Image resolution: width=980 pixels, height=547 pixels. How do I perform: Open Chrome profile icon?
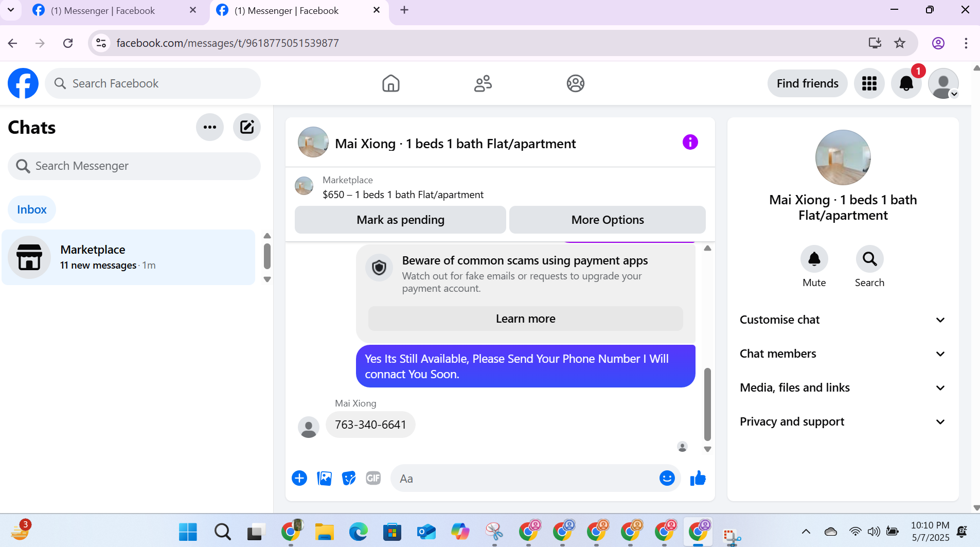click(938, 43)
